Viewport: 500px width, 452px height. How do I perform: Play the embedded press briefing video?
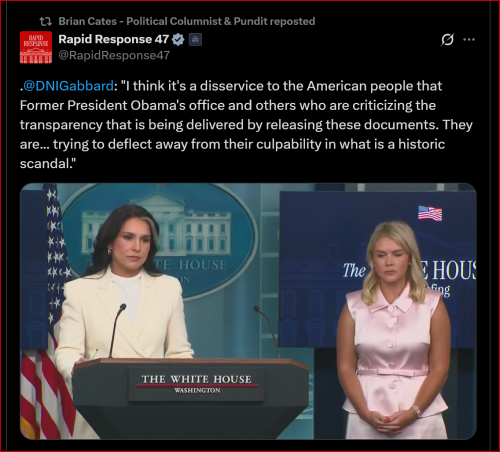[248, 311]
